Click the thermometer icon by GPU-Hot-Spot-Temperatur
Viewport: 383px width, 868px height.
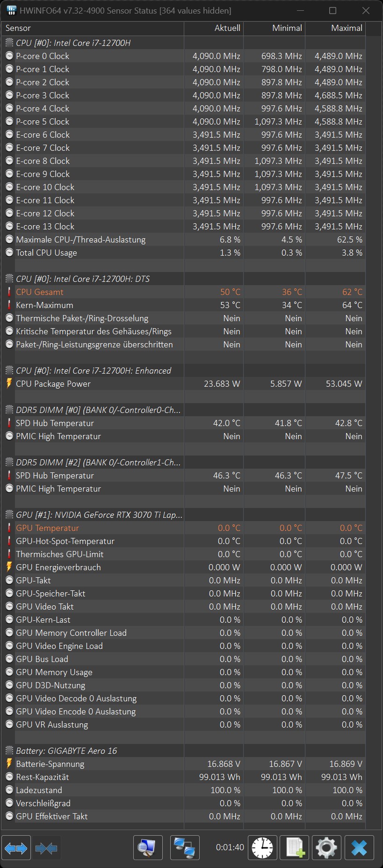[9, 541]
